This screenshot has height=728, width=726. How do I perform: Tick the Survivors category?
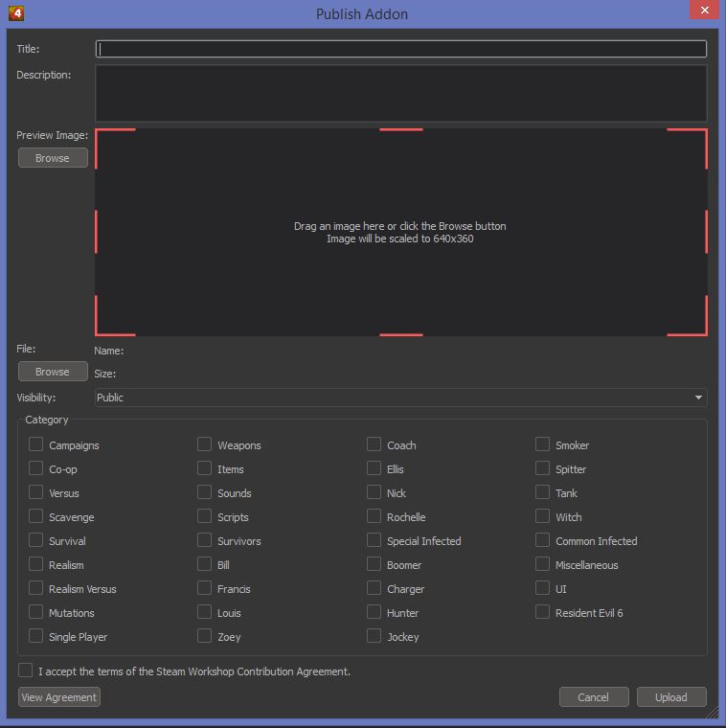pyautogui.click(x=204, y=540)
